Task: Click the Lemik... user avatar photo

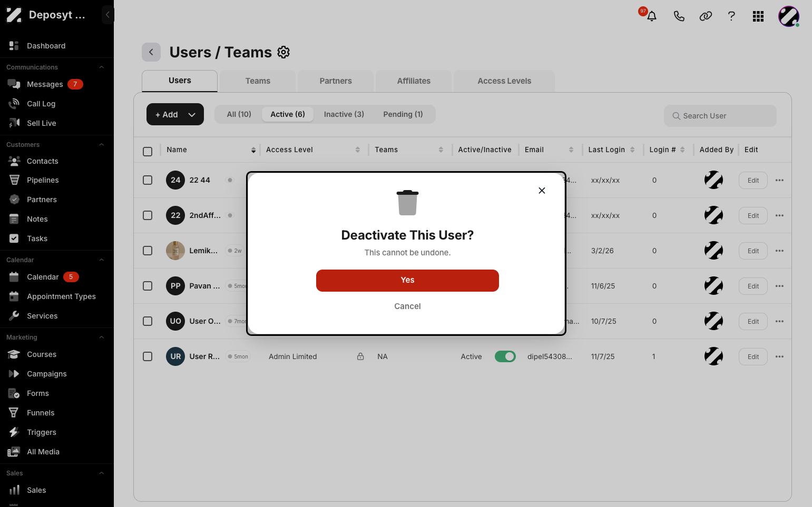Action: coord(175,251)
